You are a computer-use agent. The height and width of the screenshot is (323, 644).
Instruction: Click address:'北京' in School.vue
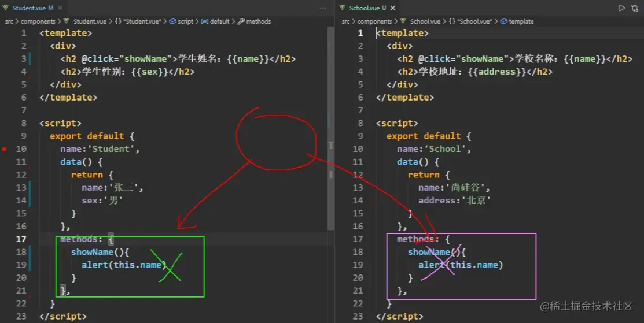coord(454,201)
